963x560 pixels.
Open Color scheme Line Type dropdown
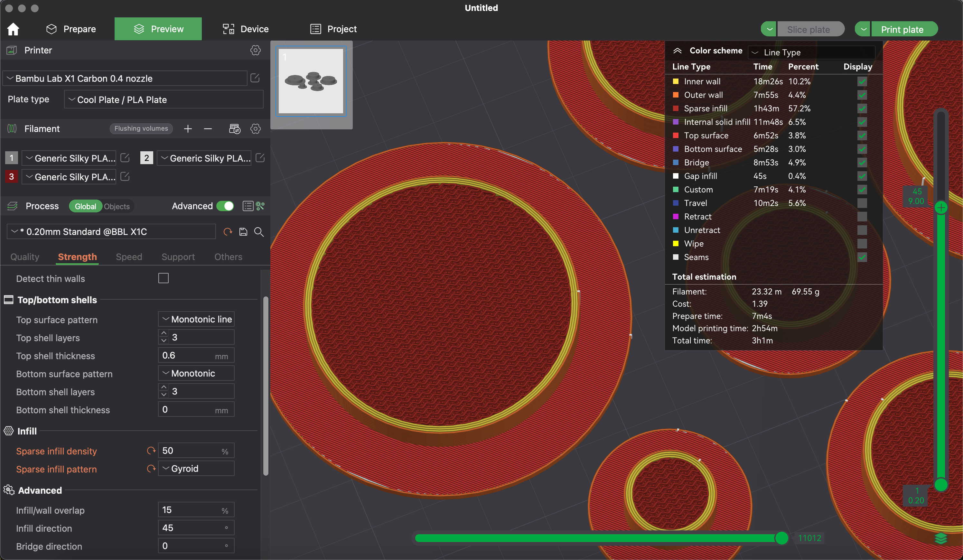coord(811,52)
